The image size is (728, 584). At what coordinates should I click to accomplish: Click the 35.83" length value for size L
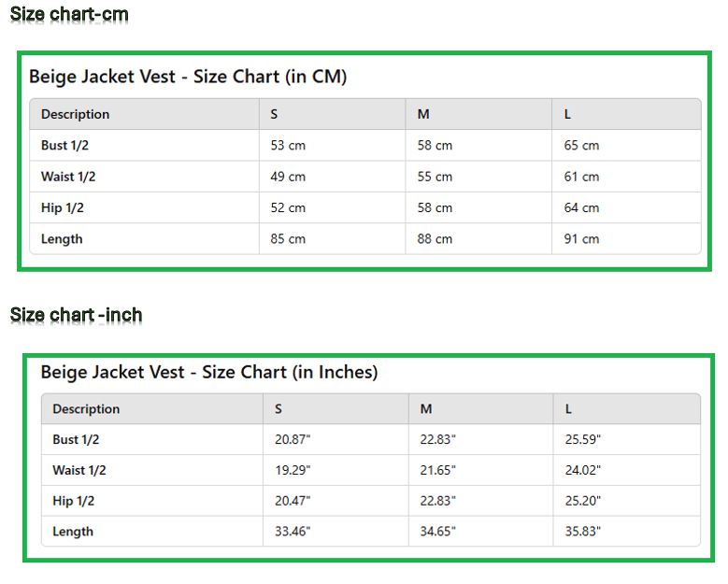click(x=582, y=531)
